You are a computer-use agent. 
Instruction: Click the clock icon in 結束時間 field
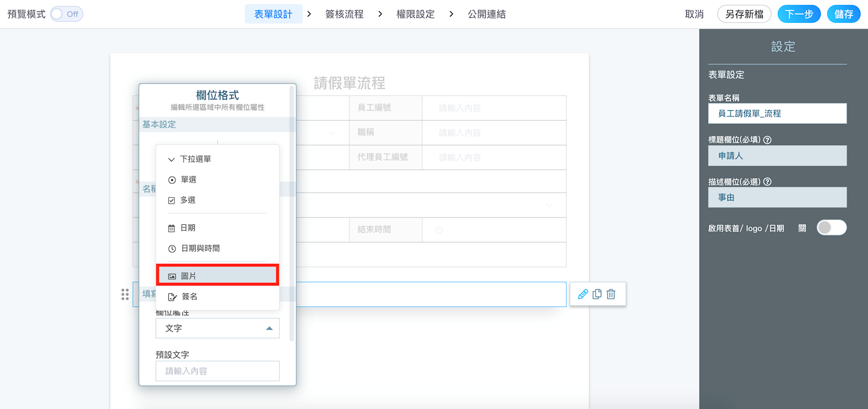(439, 230)
